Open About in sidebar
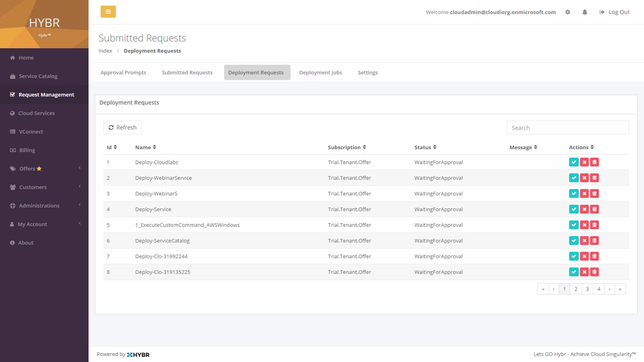Screen dimensions: 644x362 tap(44, 243)
